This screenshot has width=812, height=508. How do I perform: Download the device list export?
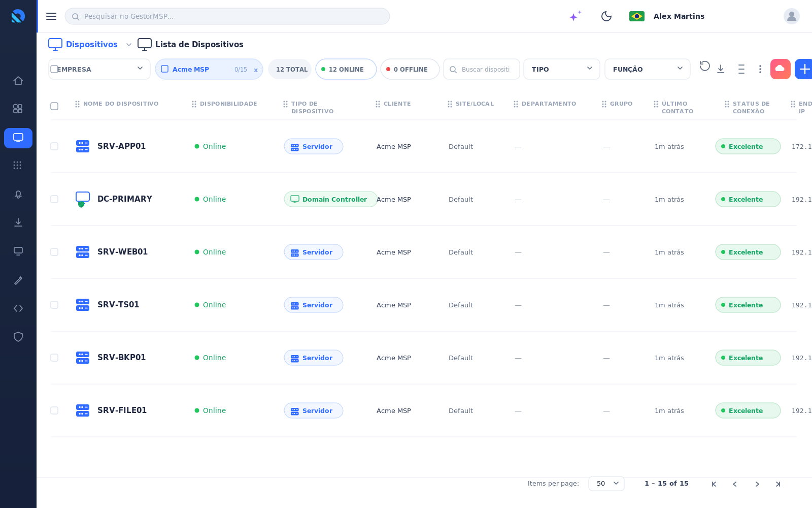pyautogui.click(x=721, y=69)
